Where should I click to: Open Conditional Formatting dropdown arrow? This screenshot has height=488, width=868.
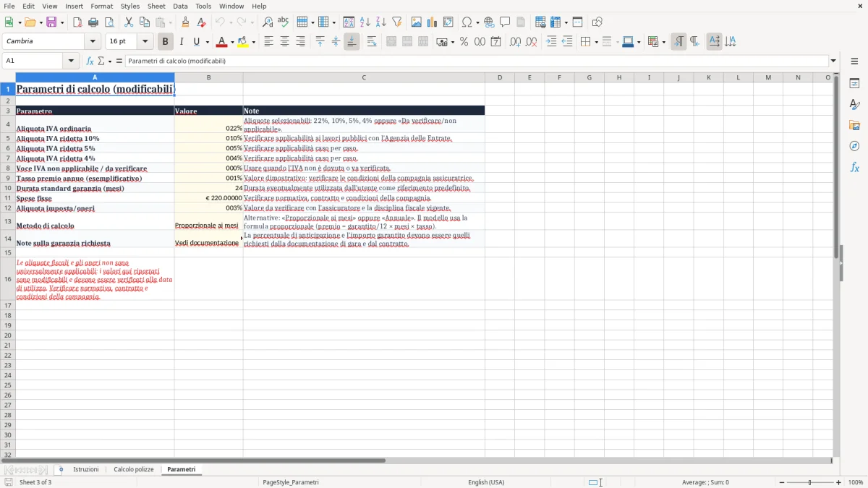coord(663,43)
